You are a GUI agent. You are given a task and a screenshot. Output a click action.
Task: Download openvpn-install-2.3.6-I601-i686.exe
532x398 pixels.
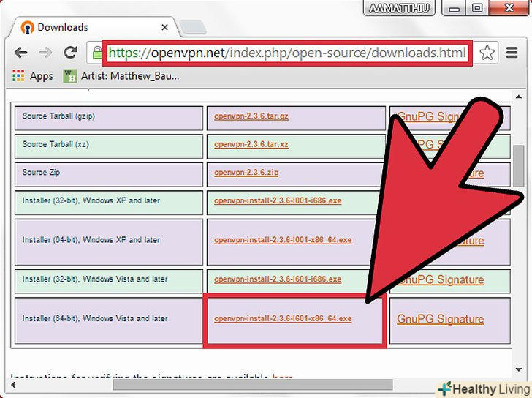pos(278,279)
